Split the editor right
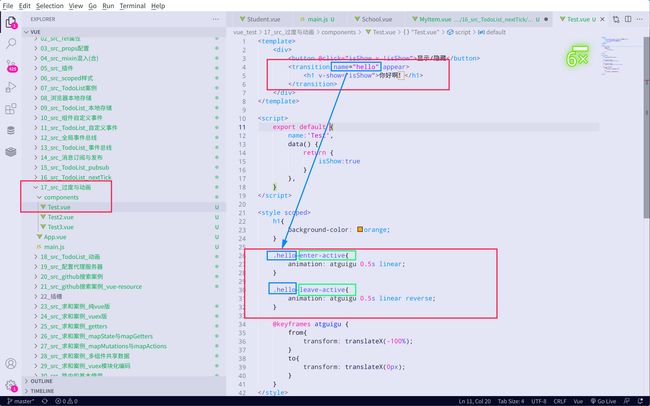Viewport: 650px width, 406px height. point(628,19)
